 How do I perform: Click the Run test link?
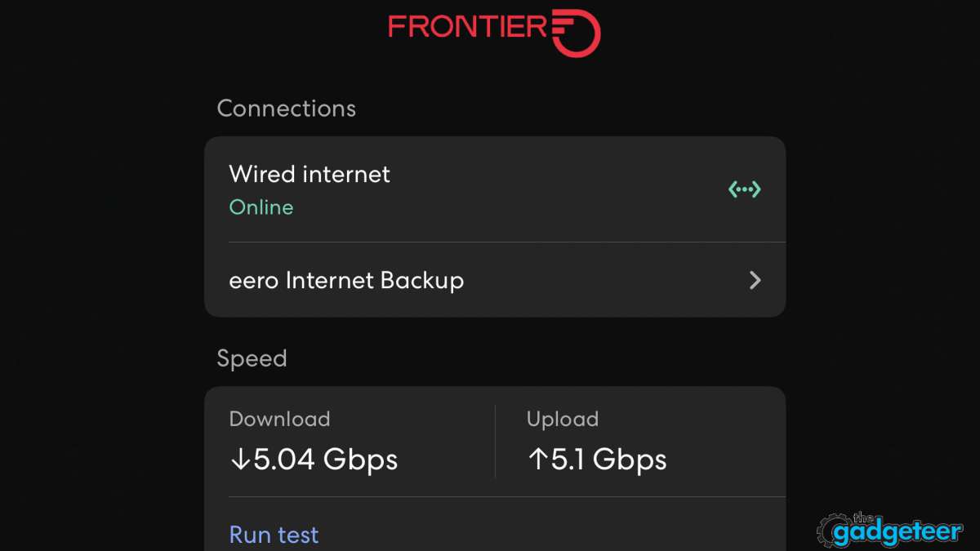click(x=274, y=534)
